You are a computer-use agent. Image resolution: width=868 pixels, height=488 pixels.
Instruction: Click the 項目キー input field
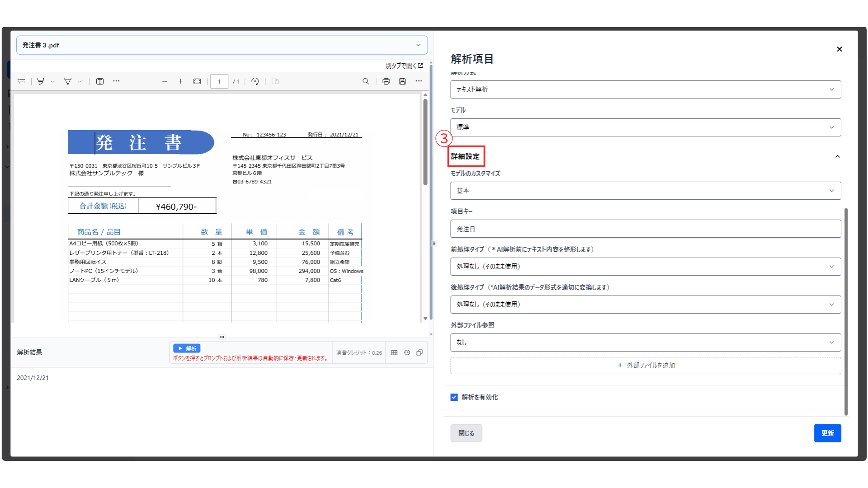pyautogui.click(x=646, y=229)
